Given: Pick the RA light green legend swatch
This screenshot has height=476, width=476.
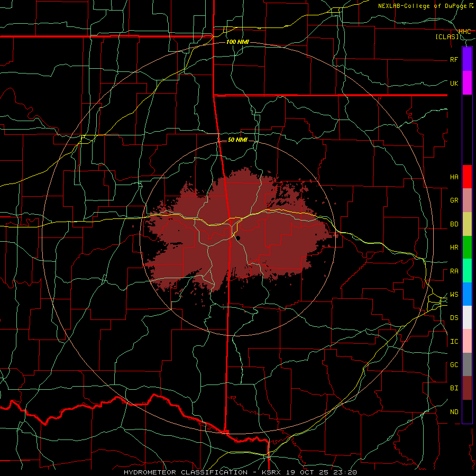Looking at the screenshot, I should click(x=467, y=271).
